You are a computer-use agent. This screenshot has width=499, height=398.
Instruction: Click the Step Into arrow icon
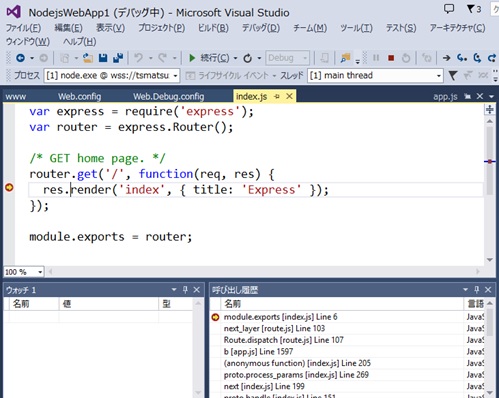point(462,58)
